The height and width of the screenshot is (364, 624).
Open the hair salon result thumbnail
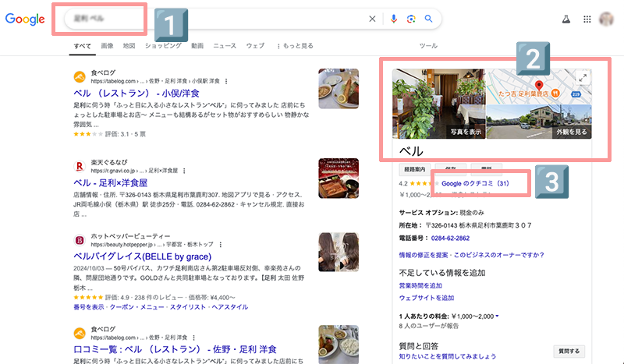click(339, 253)
